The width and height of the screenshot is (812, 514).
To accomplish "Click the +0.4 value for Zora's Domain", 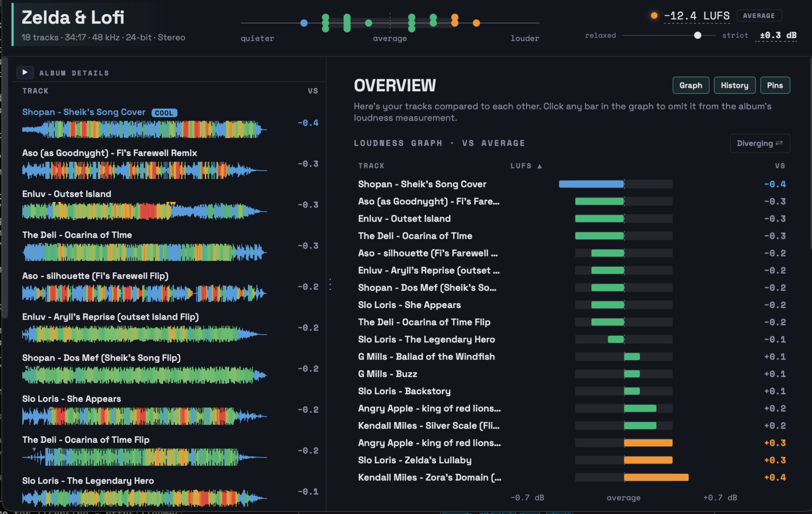I will click(x=775, y=477).
